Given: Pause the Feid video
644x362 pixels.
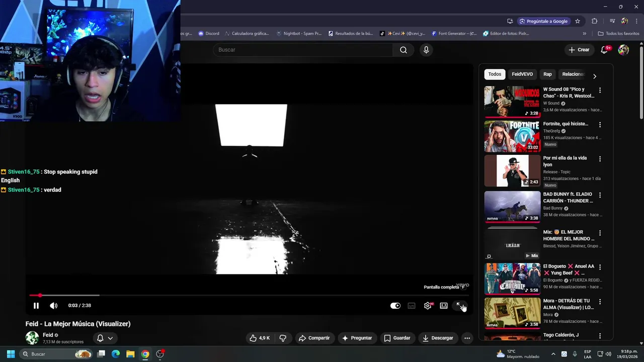Looking at the screenshot, I should pos(36,306).
